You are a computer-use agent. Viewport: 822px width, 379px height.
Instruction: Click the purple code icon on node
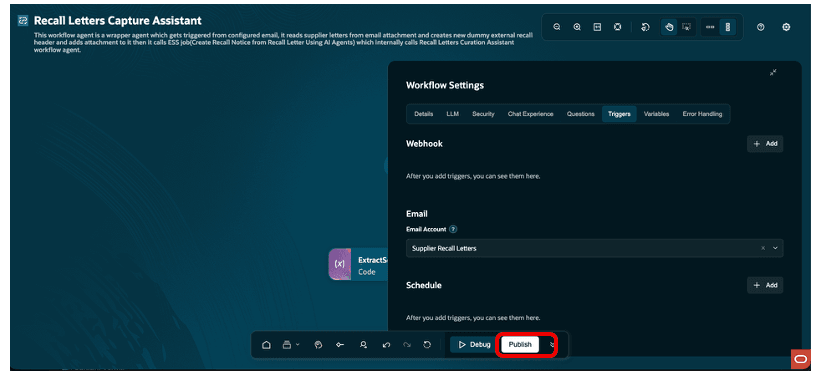pyautogui.click(x=339, y=265)
